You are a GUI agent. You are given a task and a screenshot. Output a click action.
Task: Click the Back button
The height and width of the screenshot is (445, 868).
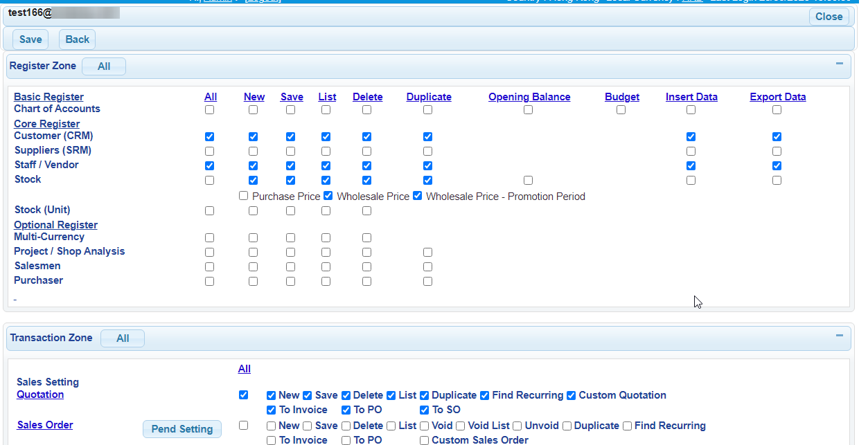click(77, 39)
